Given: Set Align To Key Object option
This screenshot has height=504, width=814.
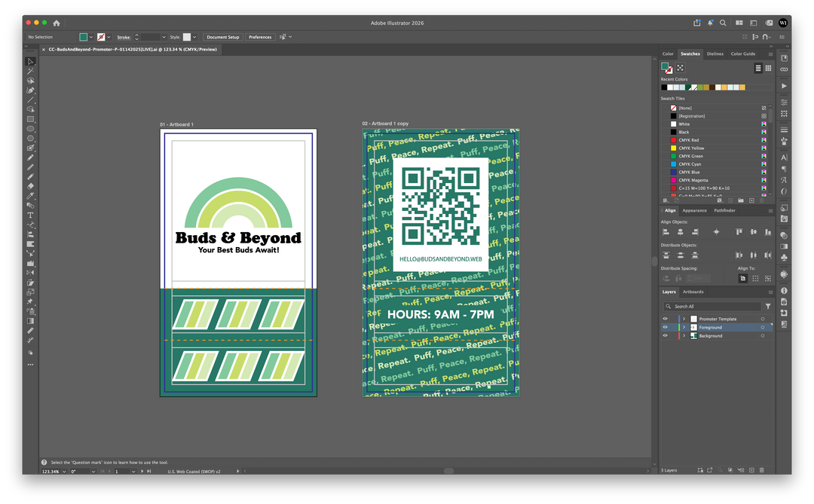Looking at the screenshot, I should click(x=768, y=279).
